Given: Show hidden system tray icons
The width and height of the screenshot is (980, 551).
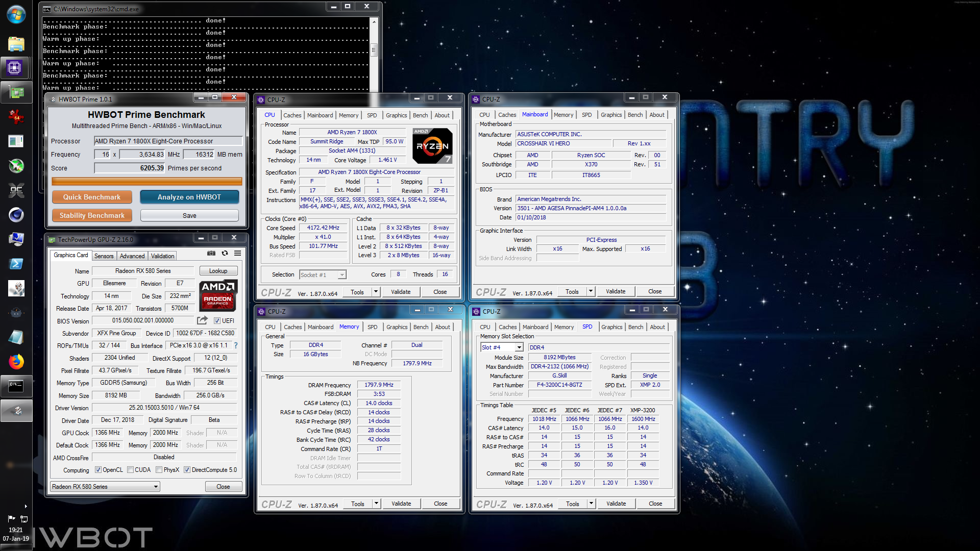Looking at the screenshot, I should click(26, 507).
